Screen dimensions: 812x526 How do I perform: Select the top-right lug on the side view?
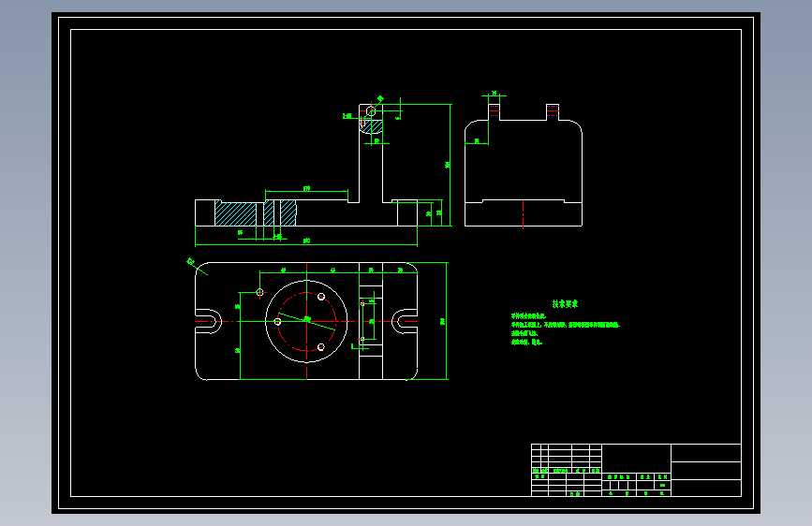553,111
